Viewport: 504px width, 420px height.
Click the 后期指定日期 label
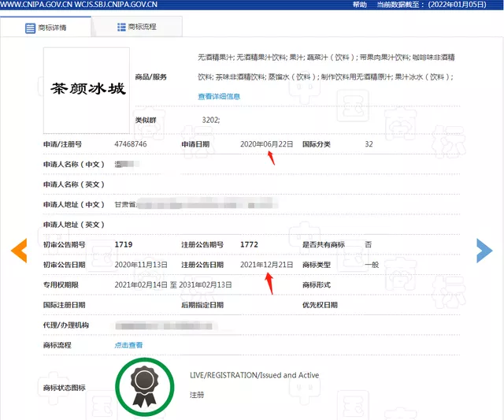[x=202, y=305]
